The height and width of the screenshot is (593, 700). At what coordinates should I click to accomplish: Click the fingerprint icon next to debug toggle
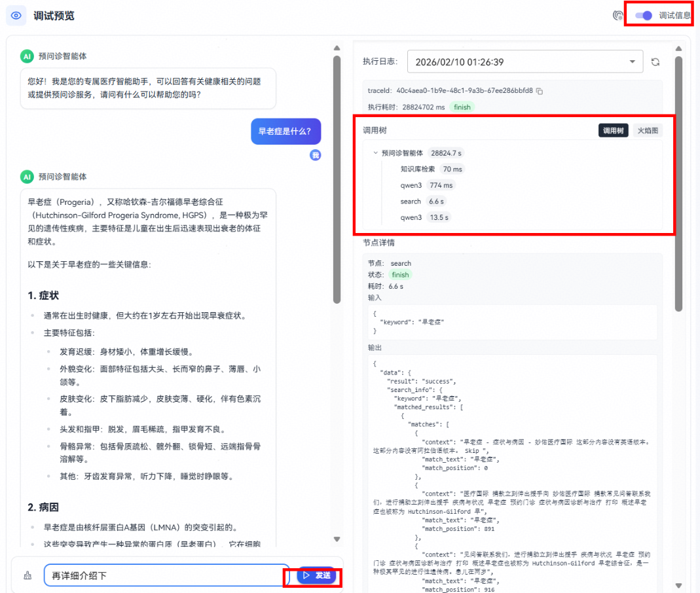617,16
